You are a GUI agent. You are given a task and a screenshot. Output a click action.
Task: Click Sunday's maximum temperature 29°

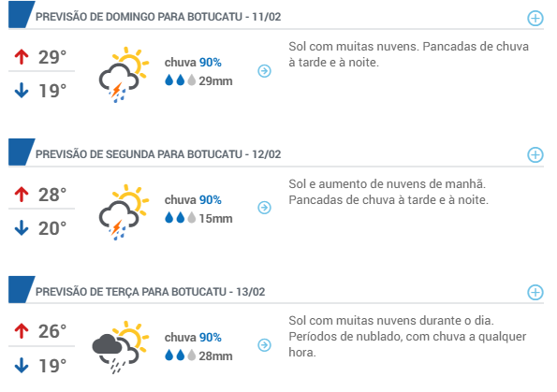click(x=52, y=57)
